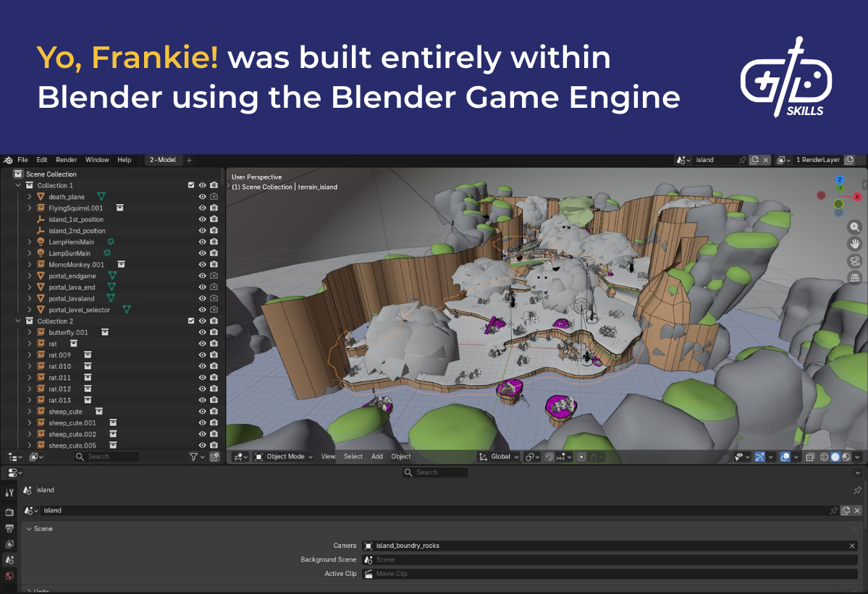Clear the island_boundry_rocks camera field with X
This screenshot has width=868, height=594.
[x=853, y=546]
